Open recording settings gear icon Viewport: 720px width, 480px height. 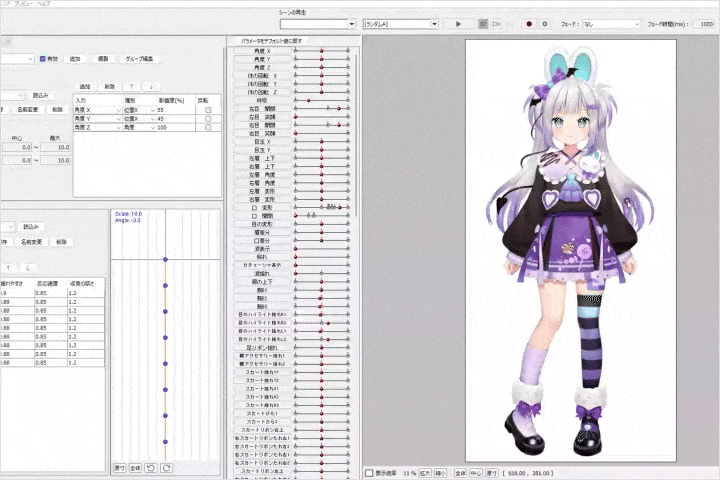pos(545,24)
